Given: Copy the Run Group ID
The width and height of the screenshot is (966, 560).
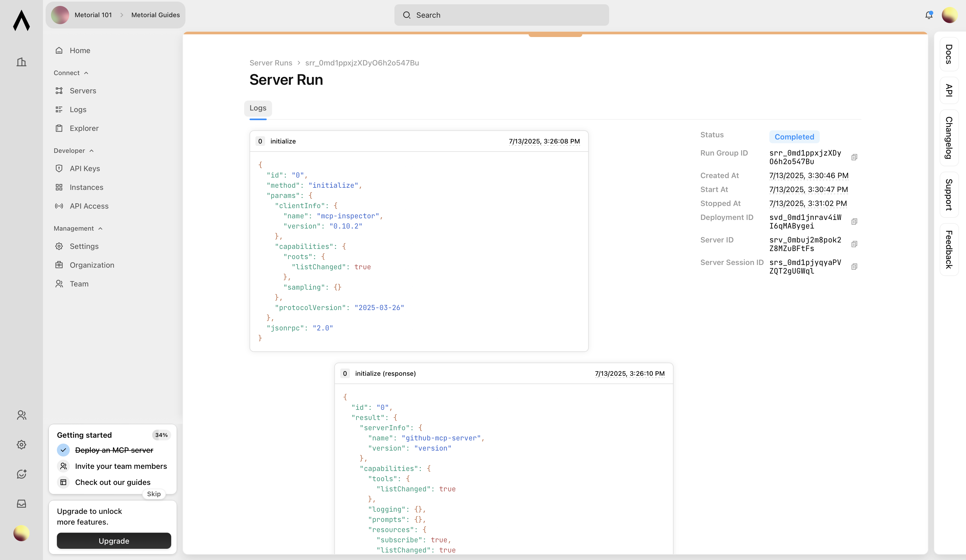Looking at the screenshot, I should (x=854, y=157).
